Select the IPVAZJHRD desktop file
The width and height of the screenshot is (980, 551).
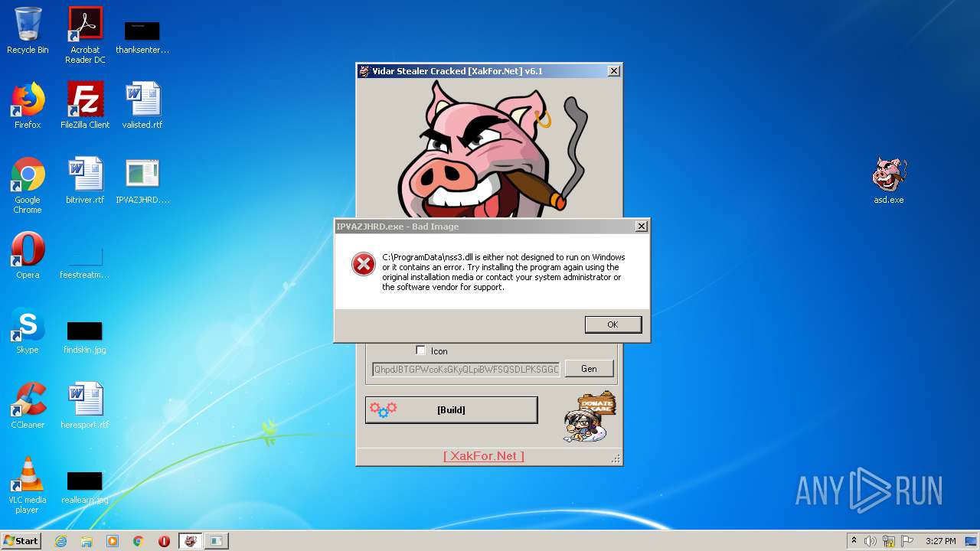[142, 181]
